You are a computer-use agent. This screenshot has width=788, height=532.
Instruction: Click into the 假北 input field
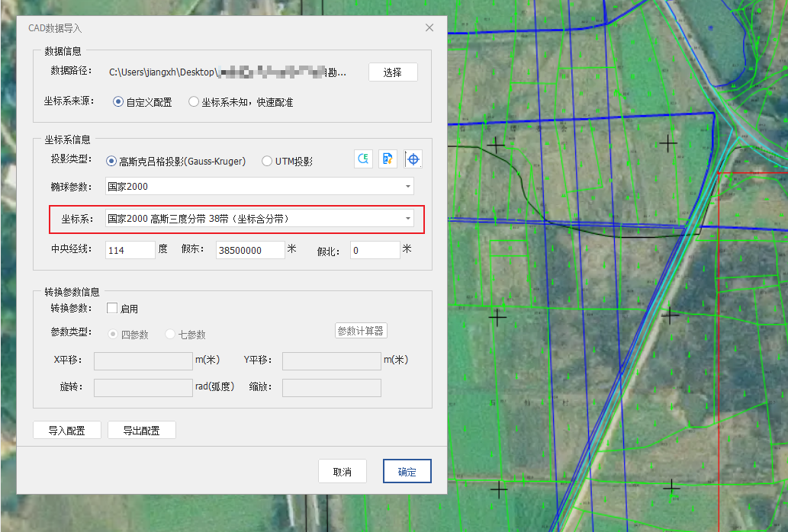375,250
